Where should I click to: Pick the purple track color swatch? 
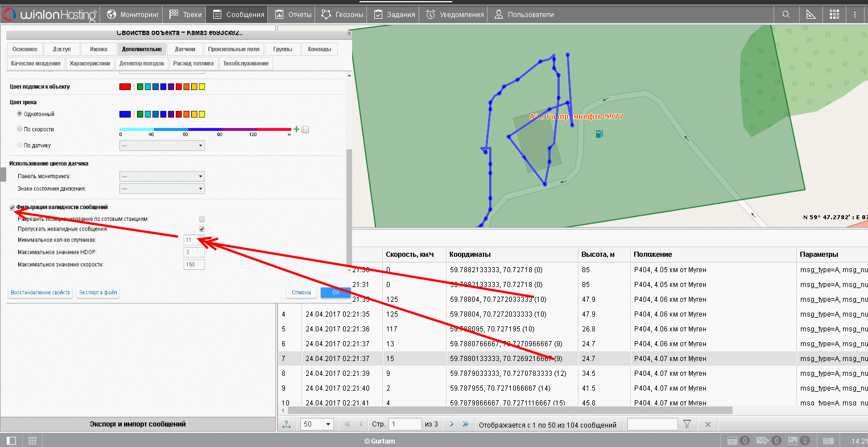pos(171,114)
